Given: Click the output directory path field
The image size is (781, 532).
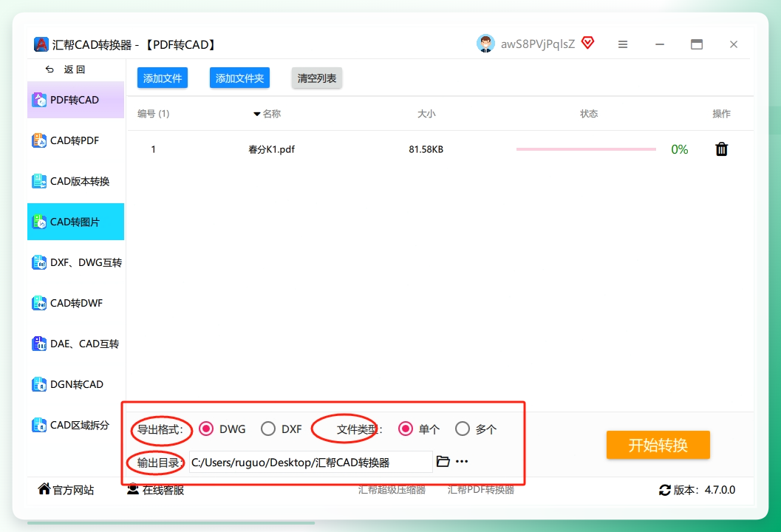Looking at the screenshot, I should (311, 463).
